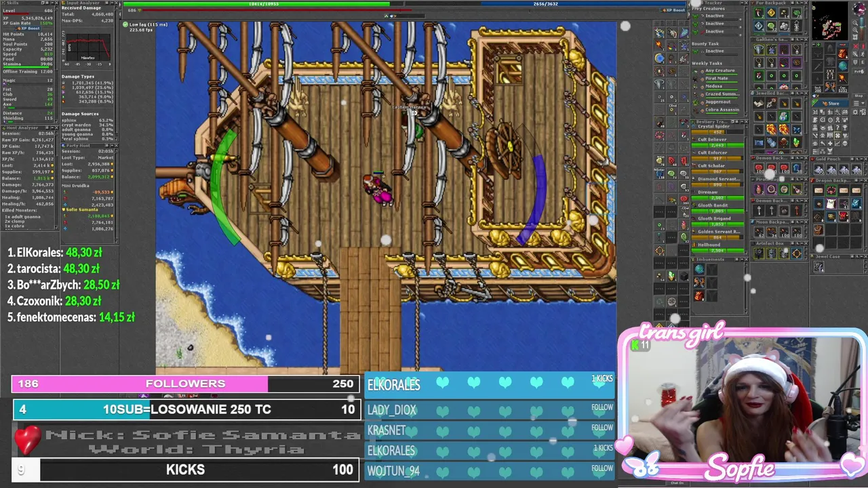Minimize the Imbuements panel

pyautogui.click(x=741, y=260)
